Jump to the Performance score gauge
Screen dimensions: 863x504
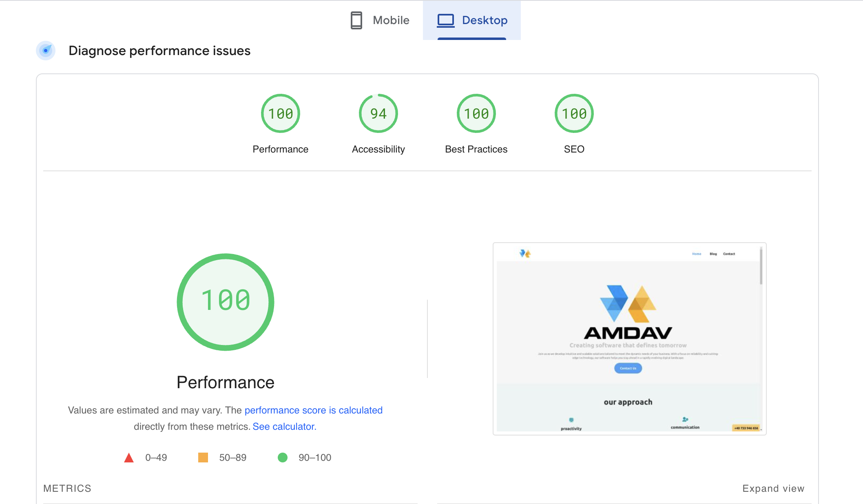coord(281,113)
